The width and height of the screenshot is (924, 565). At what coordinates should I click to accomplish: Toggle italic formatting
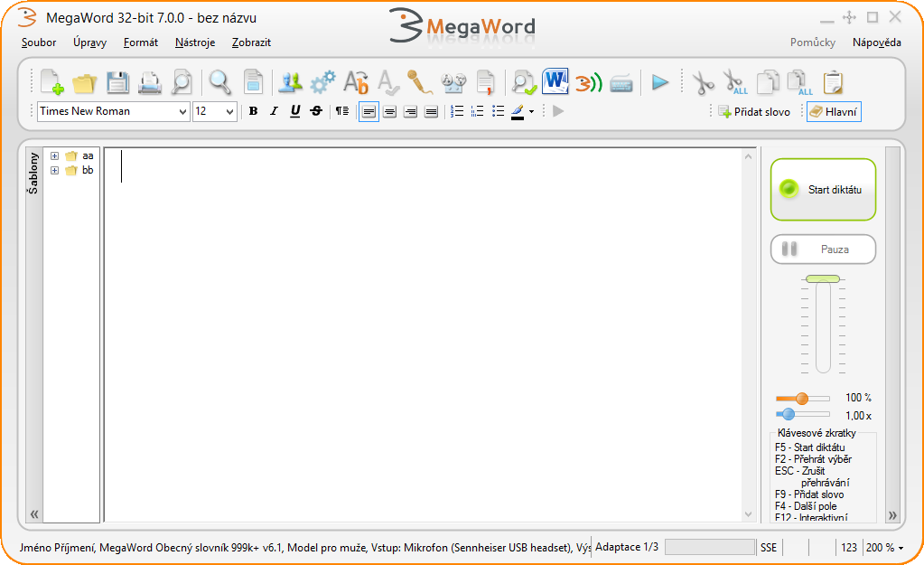(x=274, y=111)
